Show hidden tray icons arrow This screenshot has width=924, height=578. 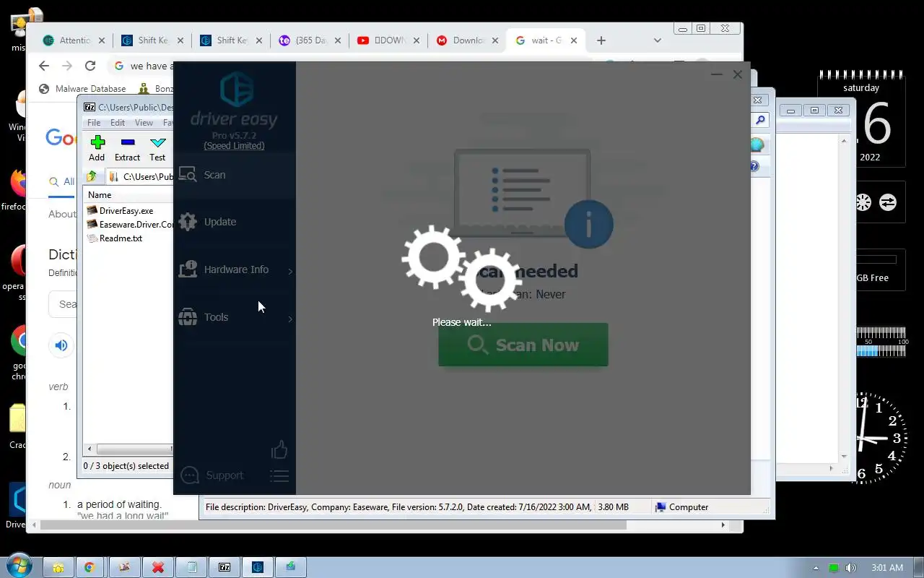pos(816,568)
